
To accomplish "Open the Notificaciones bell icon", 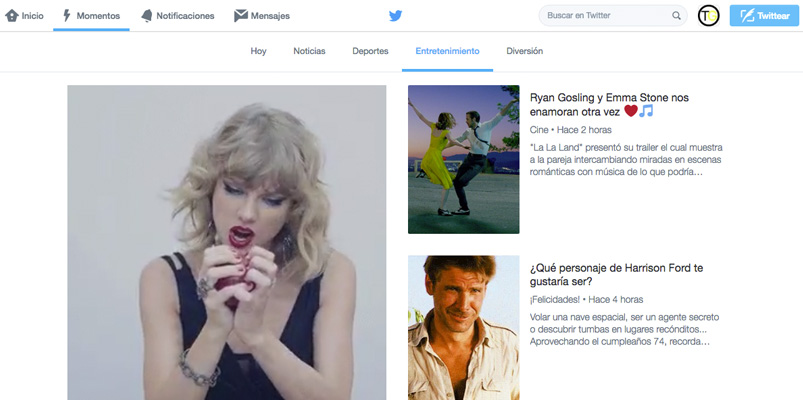I will click(x=147, y=16).
